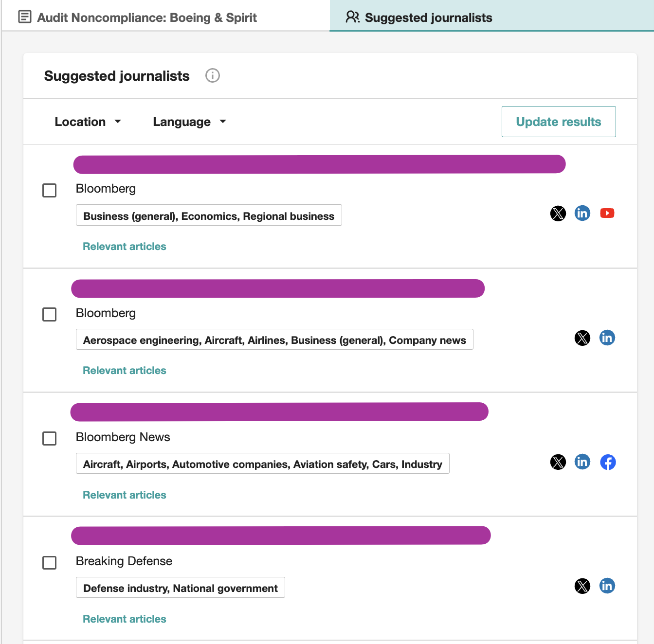Open X icon for Breaking Defense journalist
The width and height of the screenshot is (654, 644).
click(x=582, y=586)
